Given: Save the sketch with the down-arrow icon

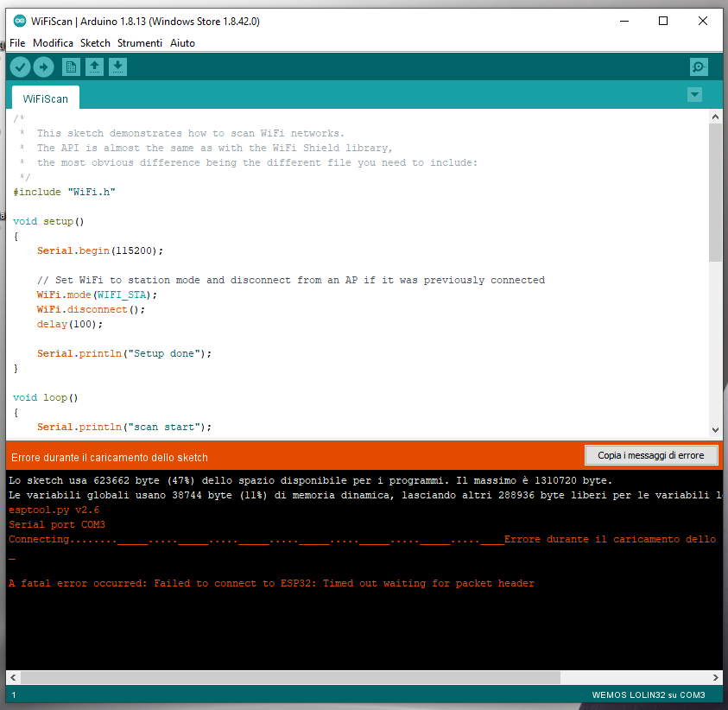Looking at the screenshot, I should tap(118, 67).
